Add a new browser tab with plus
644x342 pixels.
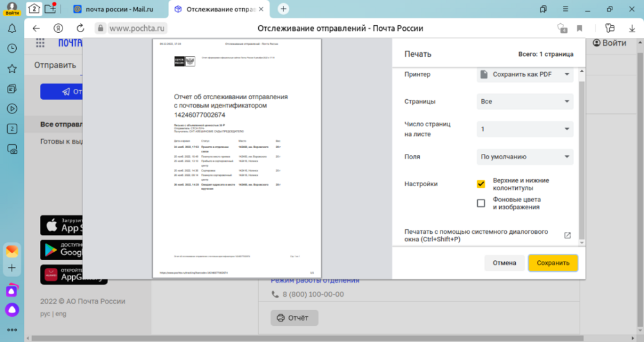pyautogui.click(x=283, y=8)
